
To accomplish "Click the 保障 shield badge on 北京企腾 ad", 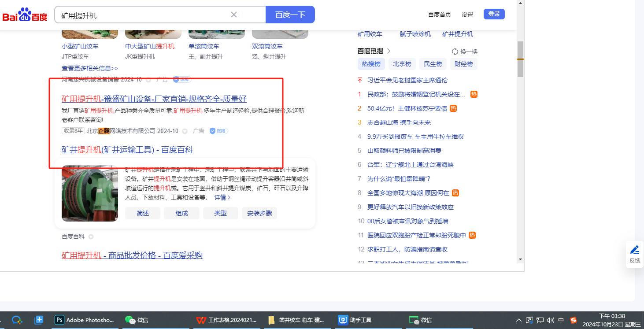I will click(x=218, y=131).
